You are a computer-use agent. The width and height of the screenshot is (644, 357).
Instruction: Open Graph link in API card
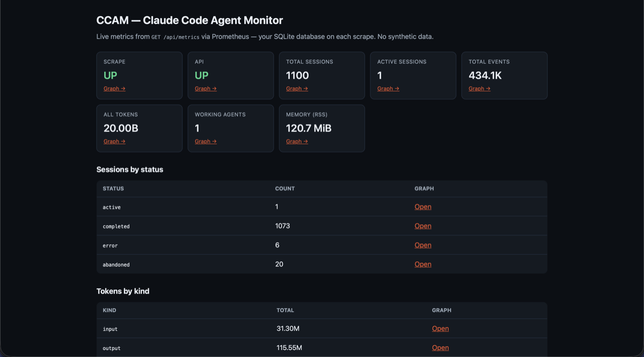point(206,89)
